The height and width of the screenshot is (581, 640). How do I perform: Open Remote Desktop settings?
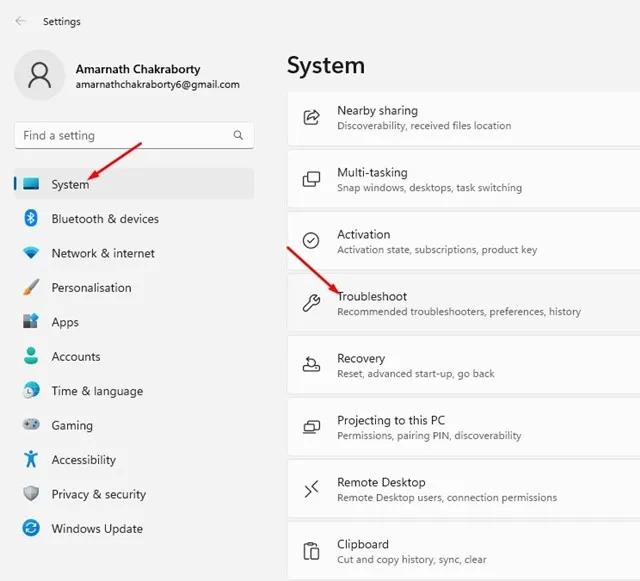[x=464, y=489]
